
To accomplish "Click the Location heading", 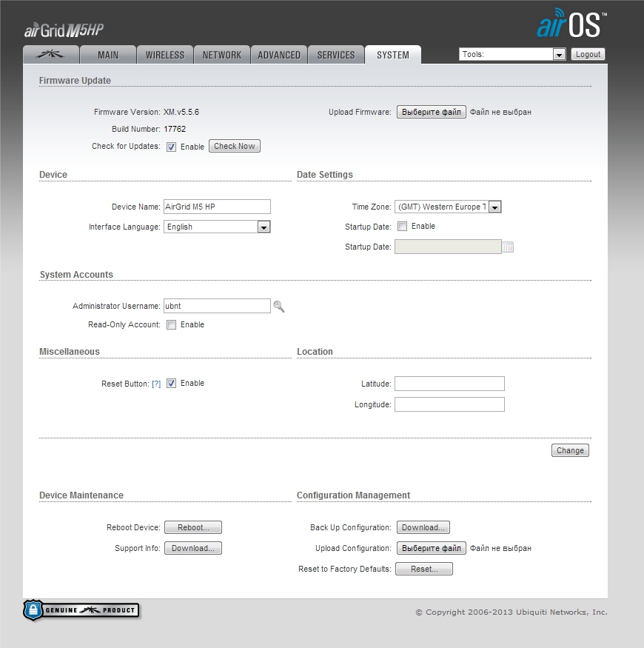I will (315, 351).
